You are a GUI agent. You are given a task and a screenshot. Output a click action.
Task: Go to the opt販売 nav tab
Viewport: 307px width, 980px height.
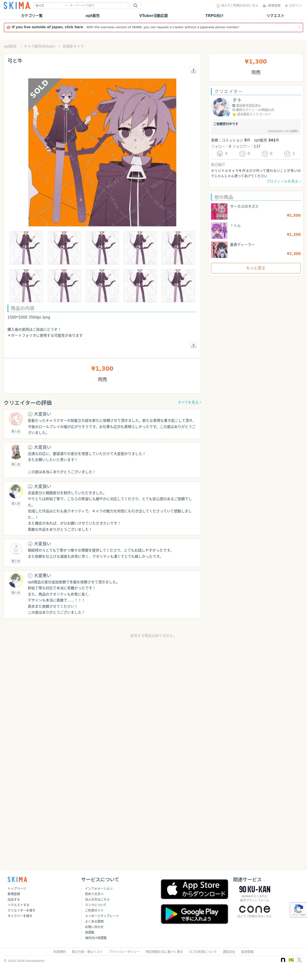click(x=93, y=16)
